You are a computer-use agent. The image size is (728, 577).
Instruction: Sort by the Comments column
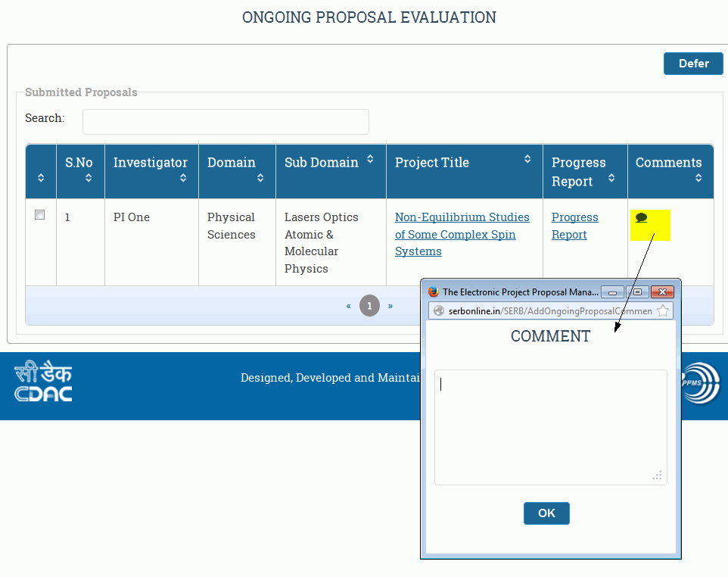698,178
